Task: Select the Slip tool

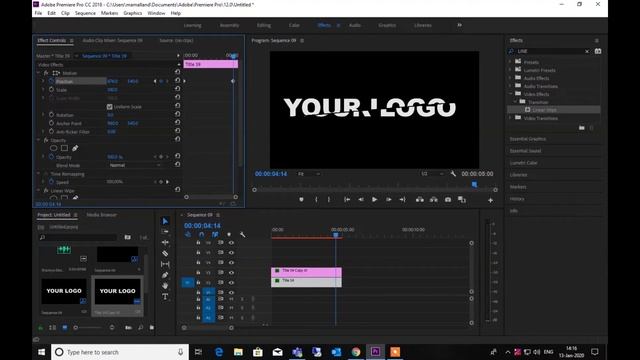Action: (165, 264)
